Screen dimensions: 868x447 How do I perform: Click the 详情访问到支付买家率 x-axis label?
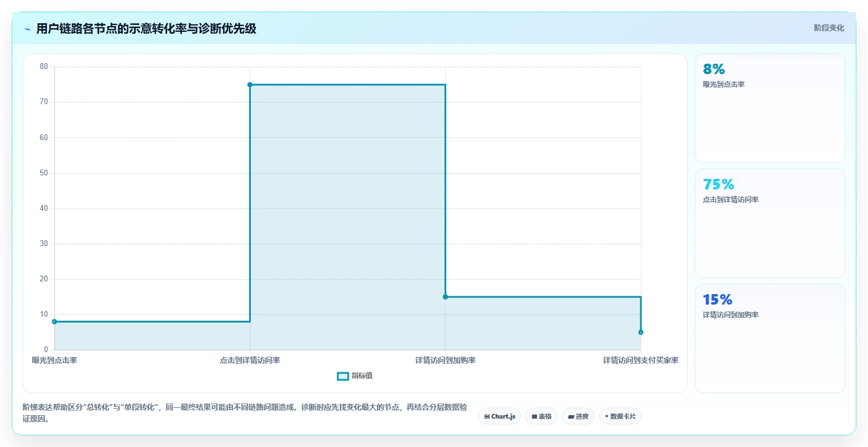pos(641,360)
